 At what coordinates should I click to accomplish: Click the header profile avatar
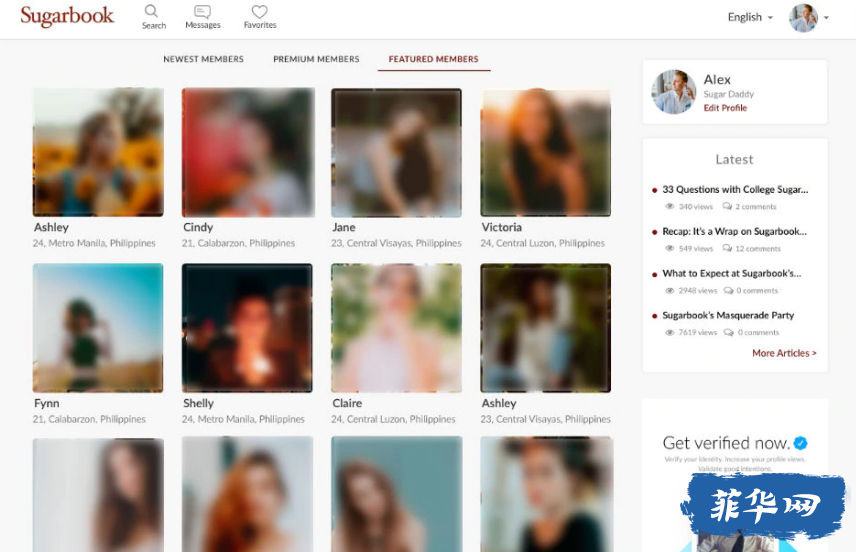[x=803, y=17]
